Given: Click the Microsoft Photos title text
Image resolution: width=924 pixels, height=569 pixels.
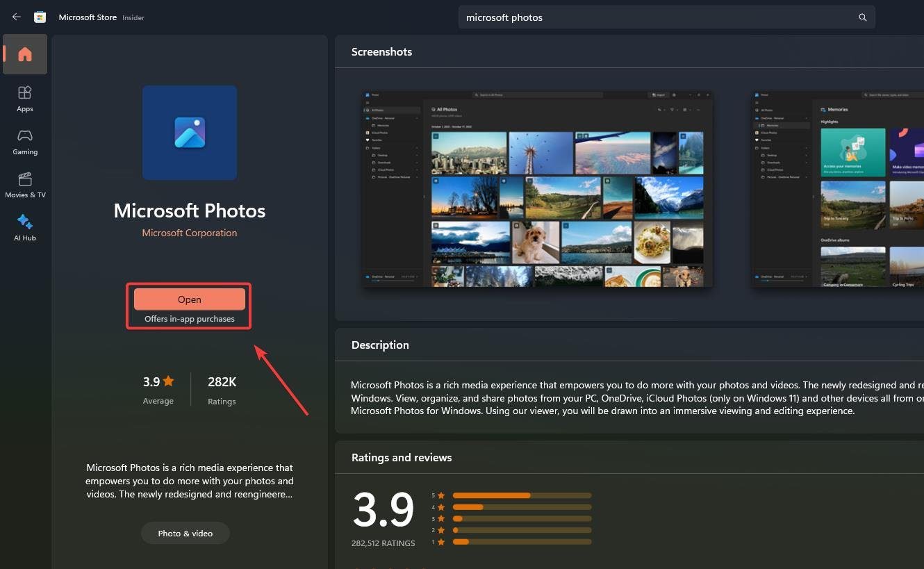Looking at the screenshot, I should pos(190,211).
